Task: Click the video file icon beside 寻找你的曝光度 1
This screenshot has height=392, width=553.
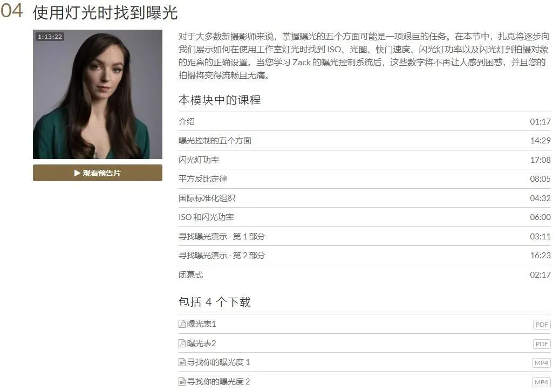Action: (x=182, y=362)
